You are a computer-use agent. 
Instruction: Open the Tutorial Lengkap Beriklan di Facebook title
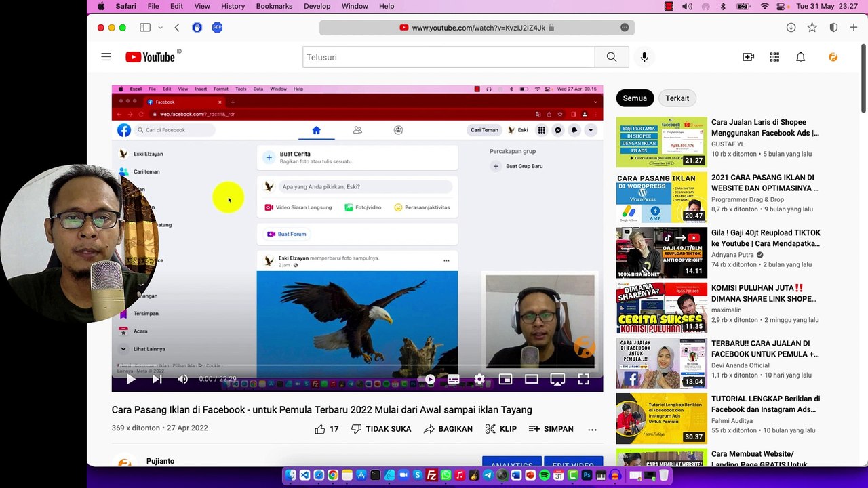pos(766,404)
